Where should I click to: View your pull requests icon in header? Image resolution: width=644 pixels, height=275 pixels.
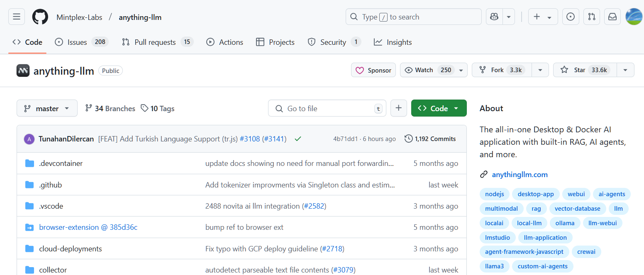(592, 17)
